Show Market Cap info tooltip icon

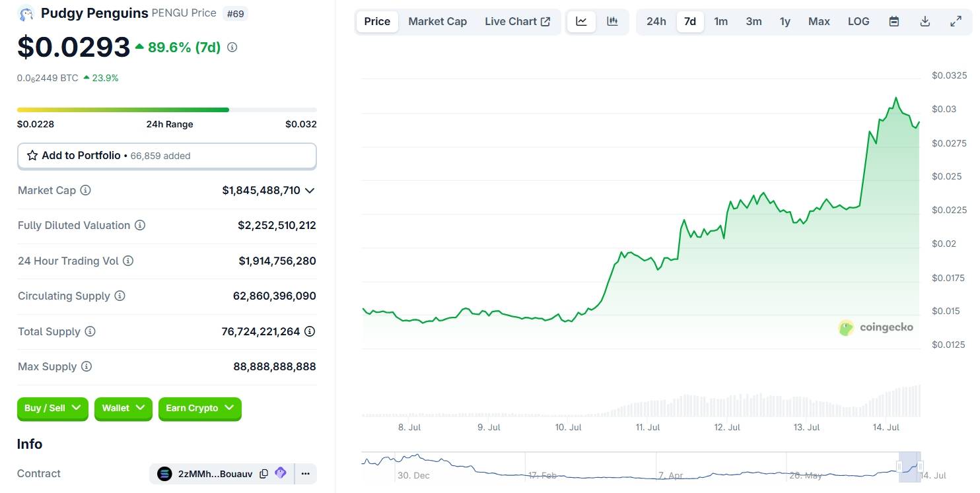[85, 190]
